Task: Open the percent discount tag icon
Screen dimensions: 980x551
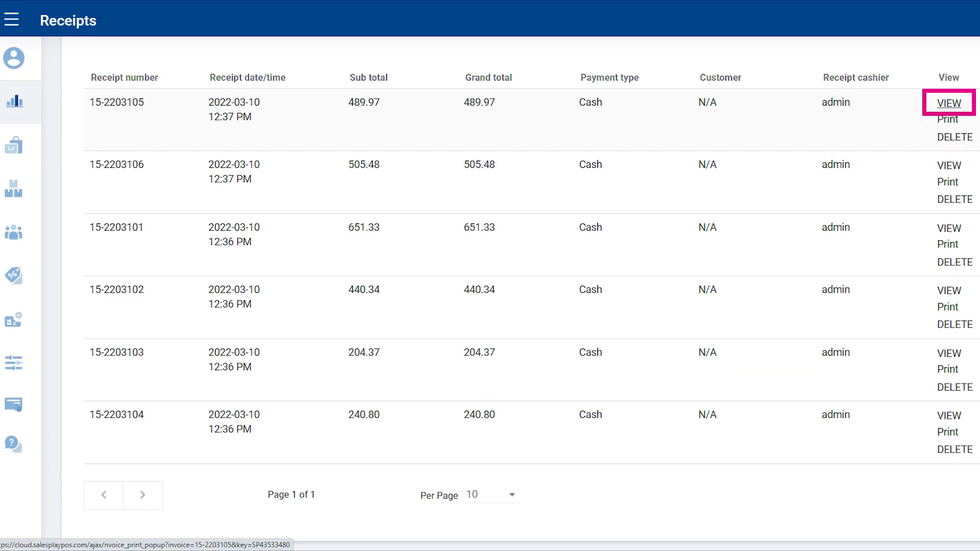Action: point(14,275)
